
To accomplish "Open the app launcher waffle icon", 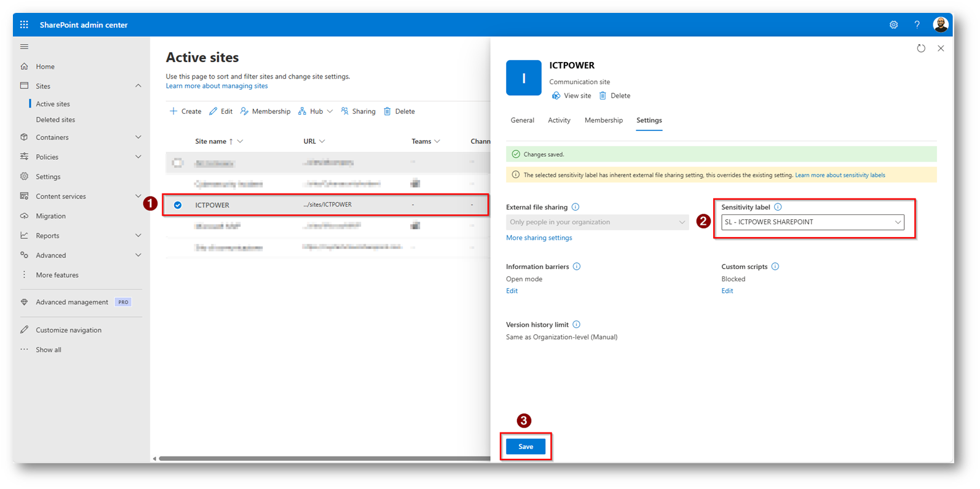I will tap(24, 25).
